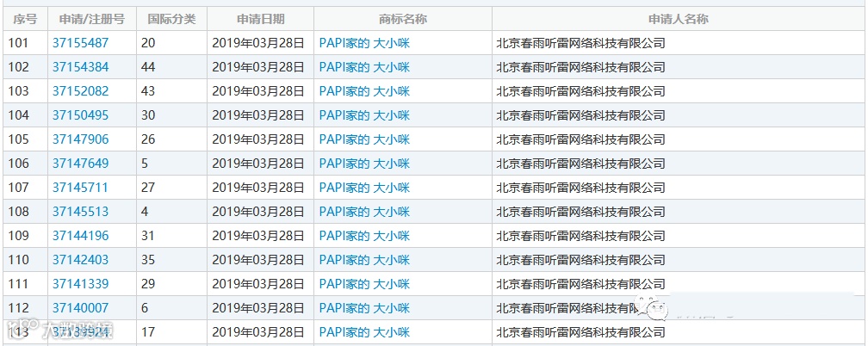This screenshot has width=868, height=346.
Task: Click the 申请/注册号 column header
Action: click(92, 20)
